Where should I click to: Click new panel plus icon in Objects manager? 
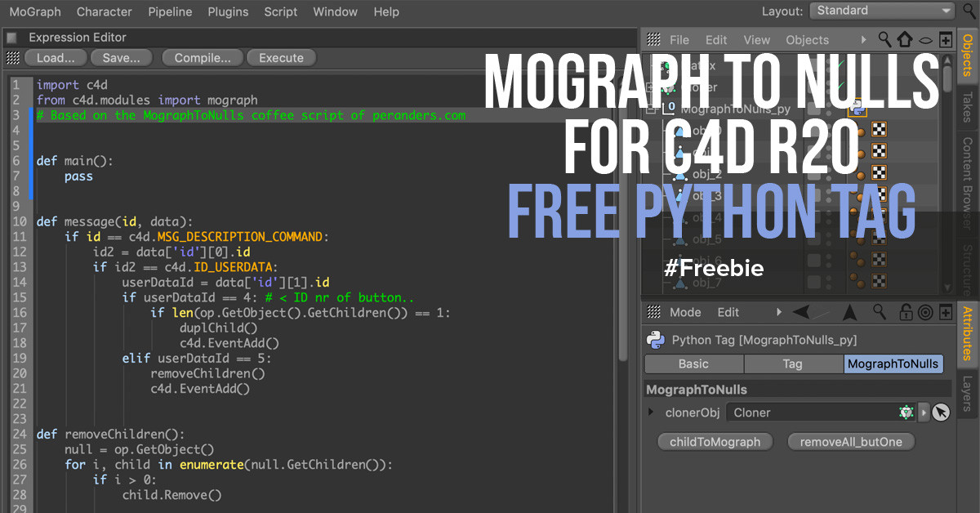click(x=945, y=39)
